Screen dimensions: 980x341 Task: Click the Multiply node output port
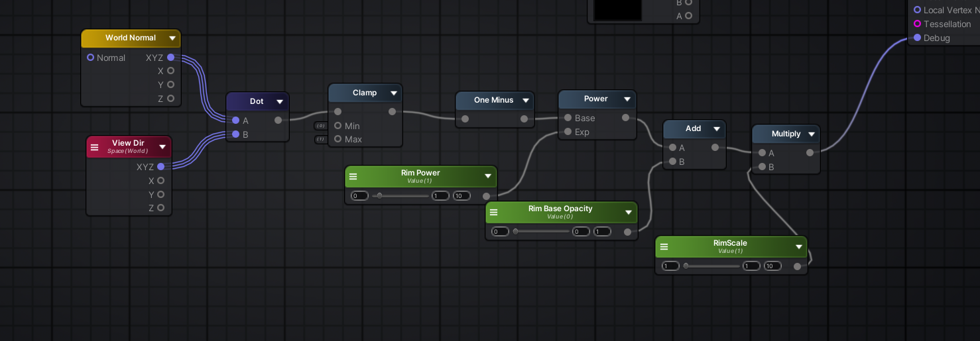click(810, 153)
